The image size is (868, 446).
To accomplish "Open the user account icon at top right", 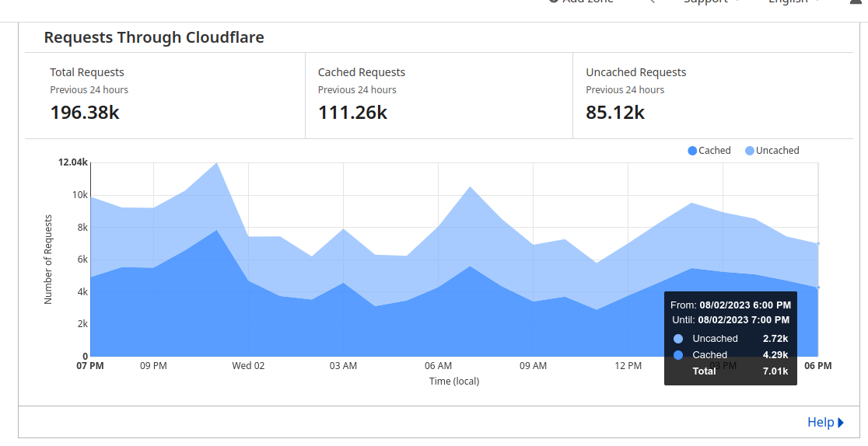I will [x=856, y=2].
